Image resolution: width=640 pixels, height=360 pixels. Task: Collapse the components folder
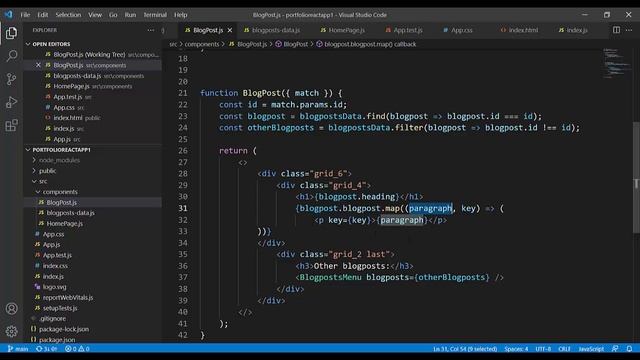click(x=92, y=192)
